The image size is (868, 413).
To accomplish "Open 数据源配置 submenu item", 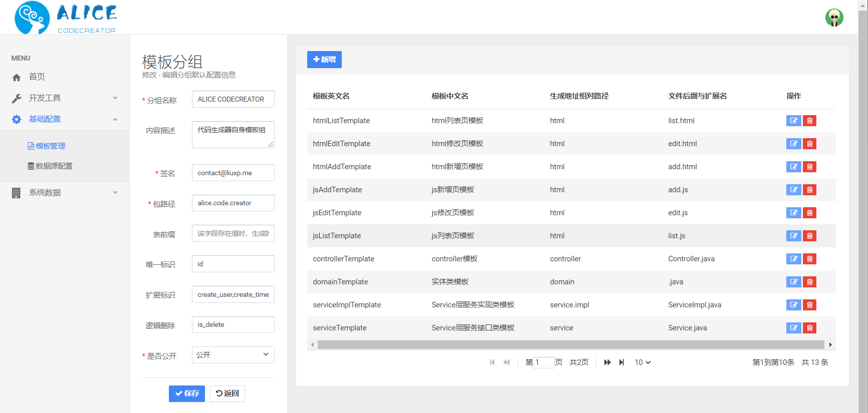I will [50, 166].
